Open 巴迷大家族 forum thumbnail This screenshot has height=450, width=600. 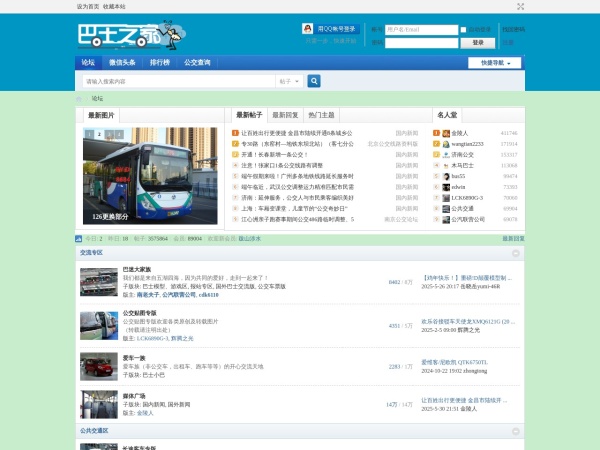[99, 282]
